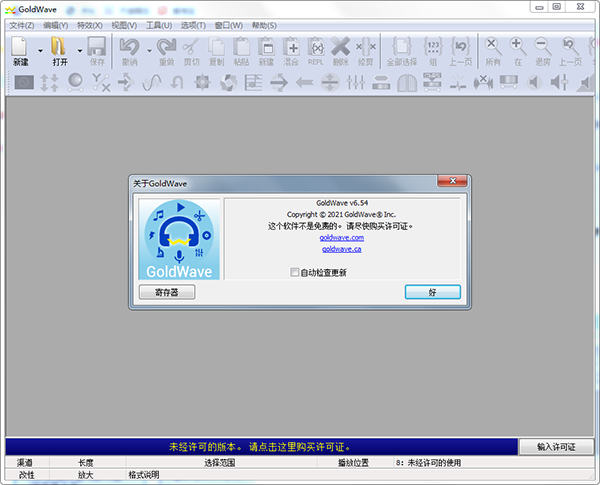Click the spectrum filter staff-lines effect icon

pos(253,82)
